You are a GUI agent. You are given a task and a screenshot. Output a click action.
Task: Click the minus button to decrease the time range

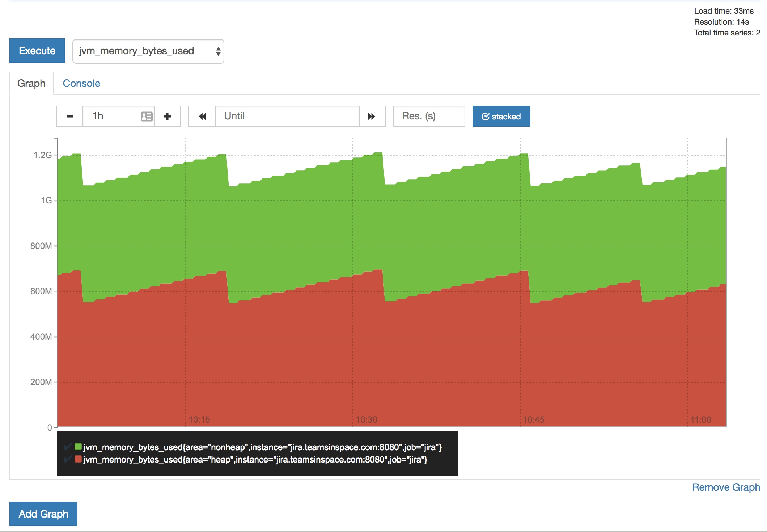point(70,116)
